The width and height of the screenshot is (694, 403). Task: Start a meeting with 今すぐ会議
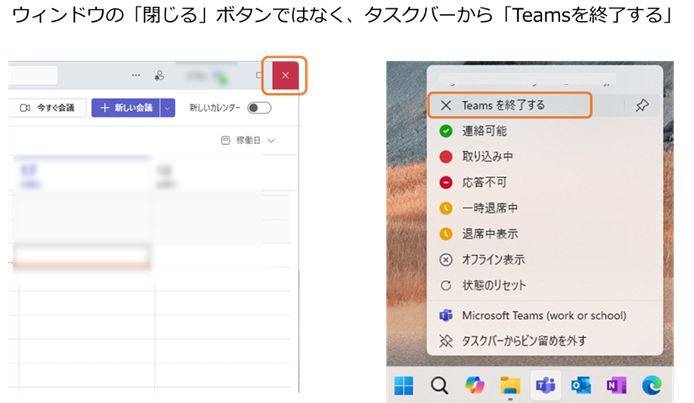(47, 107)
